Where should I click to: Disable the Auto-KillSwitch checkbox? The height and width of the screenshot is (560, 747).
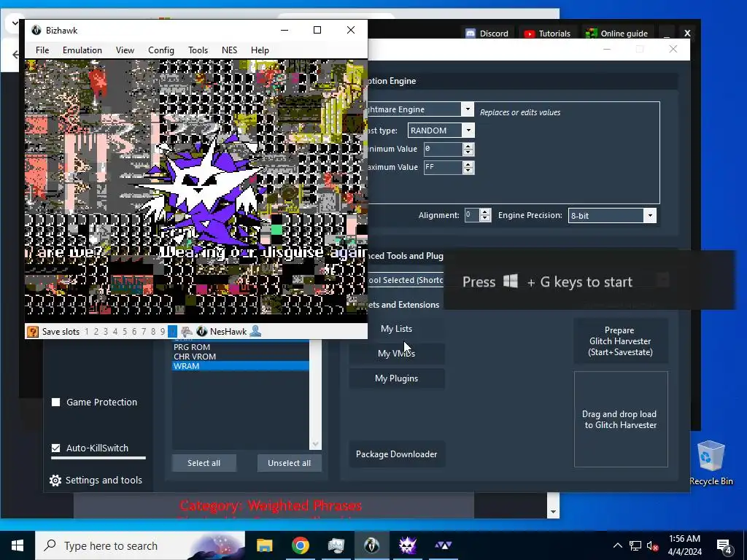[55, 448]
